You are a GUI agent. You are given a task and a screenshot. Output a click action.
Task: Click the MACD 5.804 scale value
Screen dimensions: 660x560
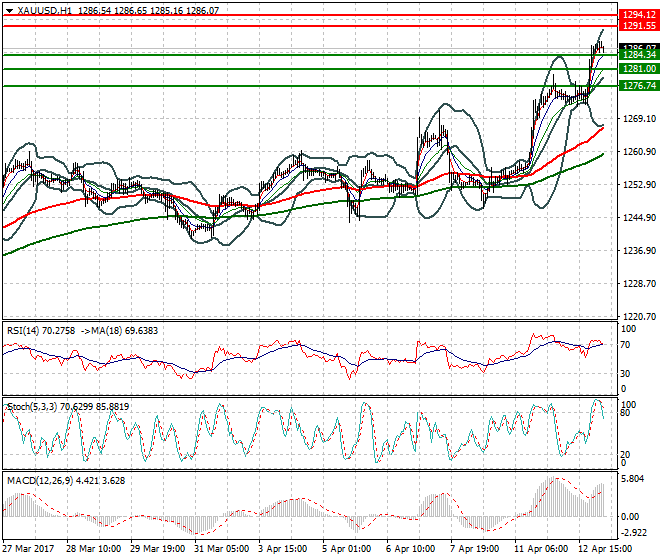(633, 479)
